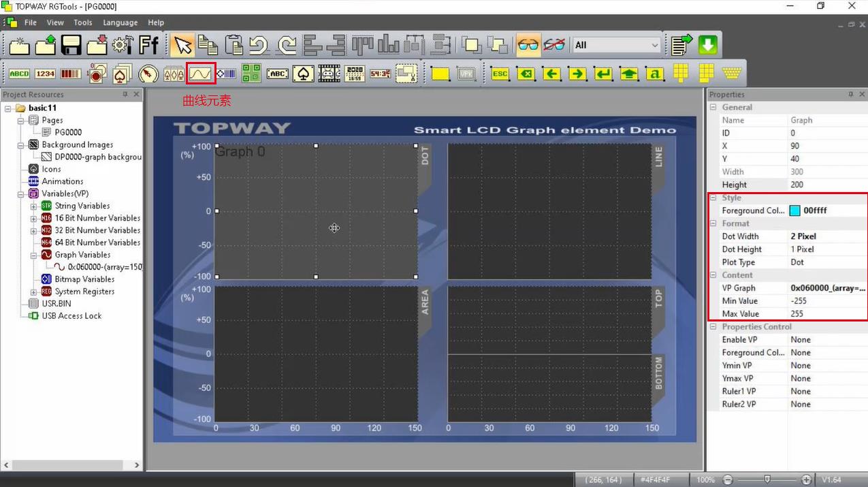Viewport: 868px width, 487px height.
Task: Add the enter key element
Action: [x=603, y=74]
